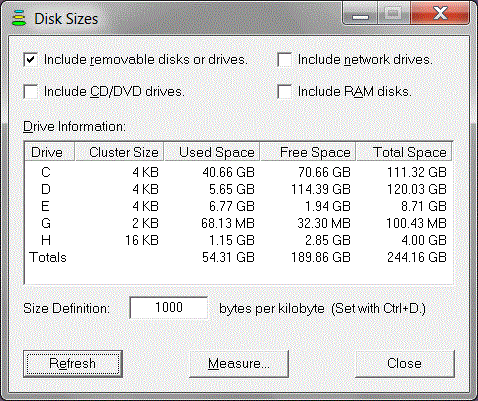Click the 32.30 MB free space value
The width and height of the screenshot is (478, 401).
pyautogui.click(x=324, y=223)
